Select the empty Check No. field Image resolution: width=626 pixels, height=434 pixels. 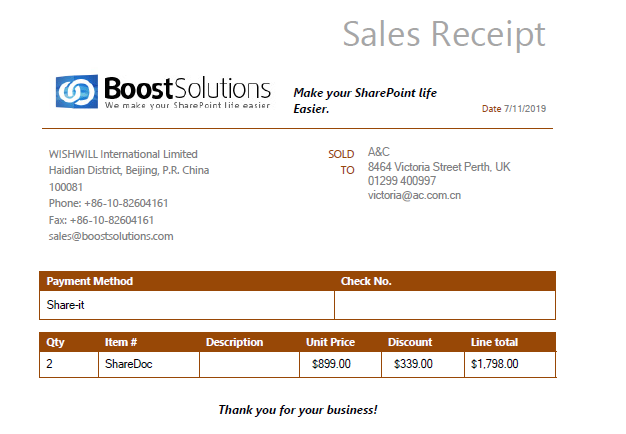(444, 304)
